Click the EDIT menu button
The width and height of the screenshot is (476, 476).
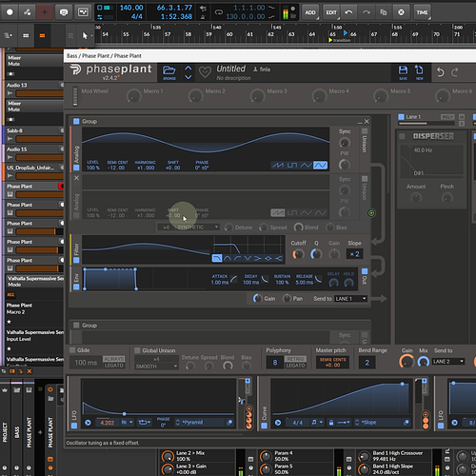331,12
